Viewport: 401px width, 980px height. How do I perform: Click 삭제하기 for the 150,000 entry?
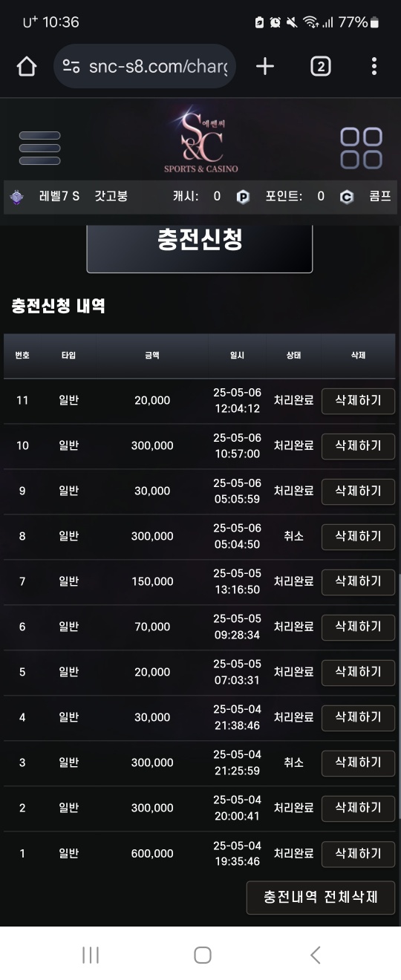tap(358, 581)
